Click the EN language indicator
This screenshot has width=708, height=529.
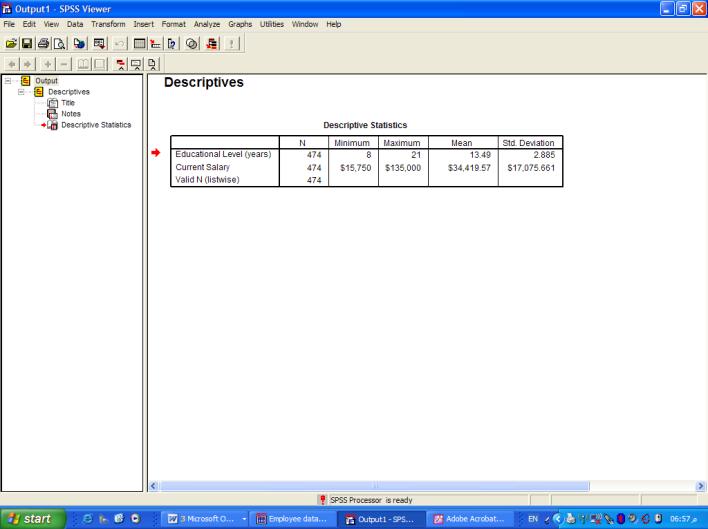(x=533, y=519)
